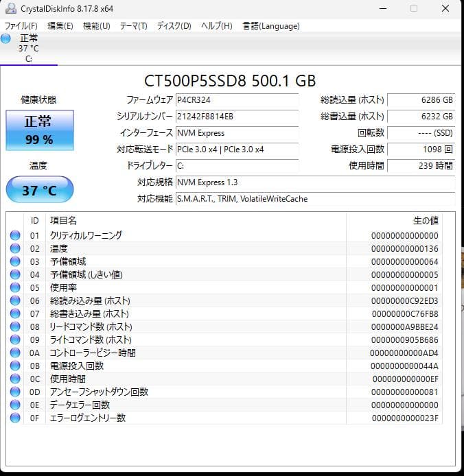
Task: Click raw value 00000000C92ED3
Action: (x=405, y=301)
